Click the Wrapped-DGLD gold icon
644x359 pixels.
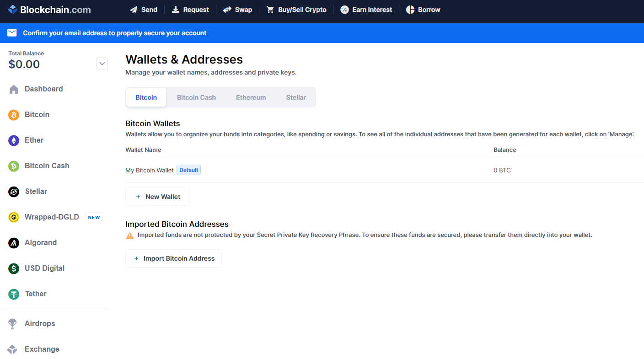pos(14,217)
